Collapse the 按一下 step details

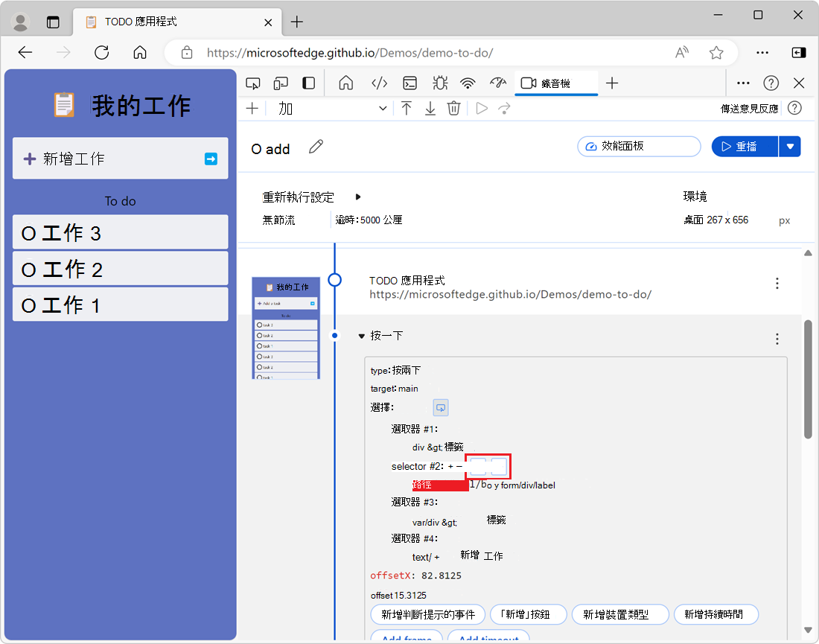363,335
